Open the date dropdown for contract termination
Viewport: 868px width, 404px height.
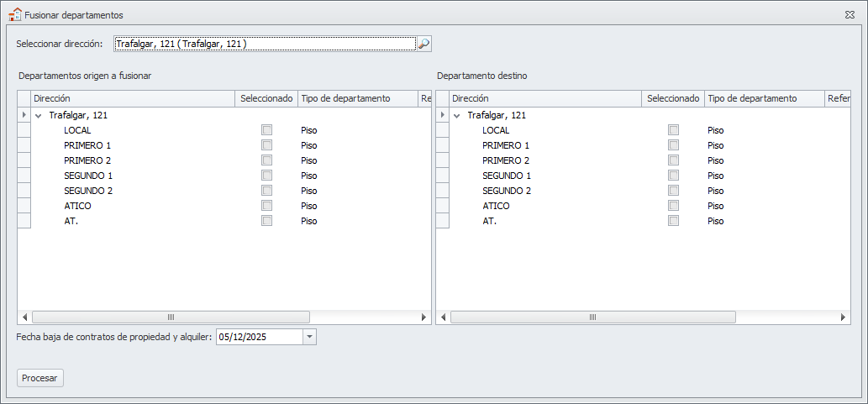click(309, 337)
